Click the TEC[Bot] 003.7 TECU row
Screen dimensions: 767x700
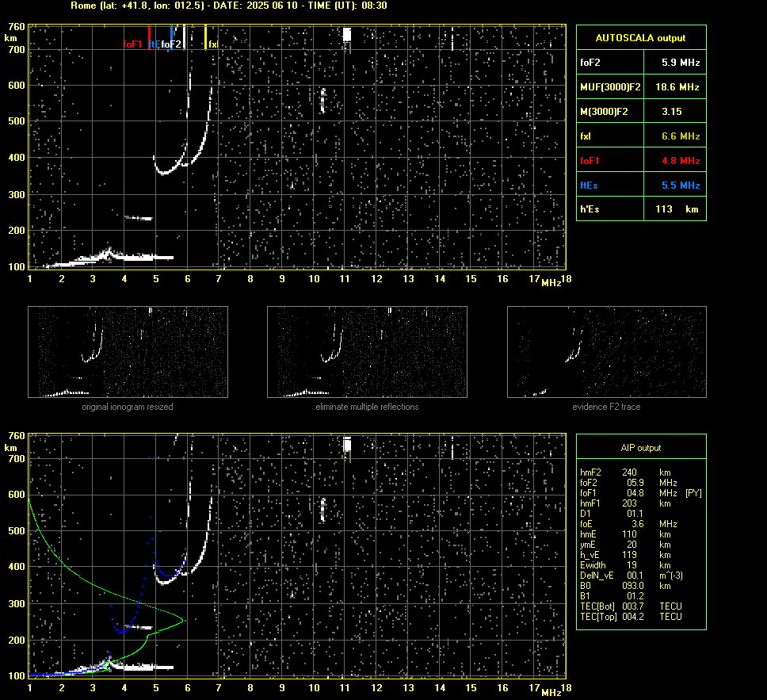point(631,606)
